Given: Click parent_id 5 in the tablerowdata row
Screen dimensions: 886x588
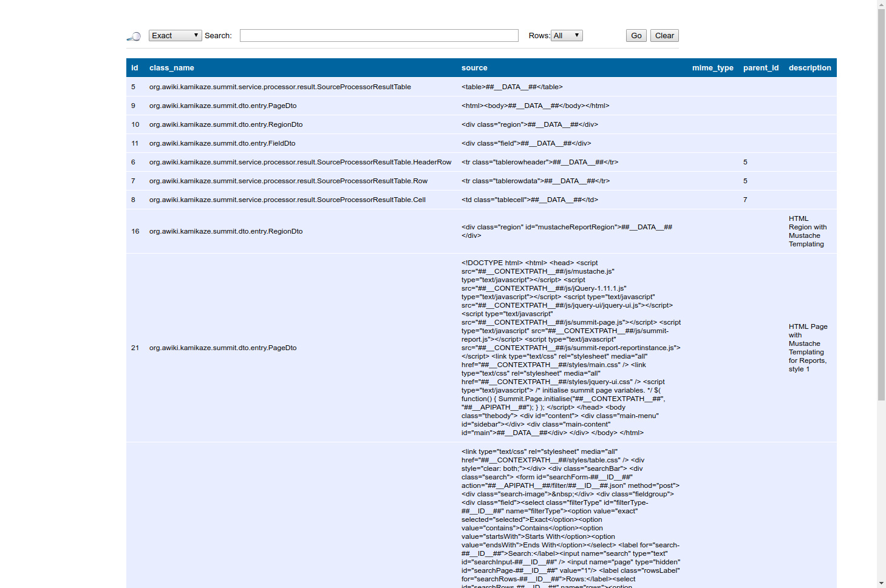Looking at the screenshot, I should click(x=745, y=181).
